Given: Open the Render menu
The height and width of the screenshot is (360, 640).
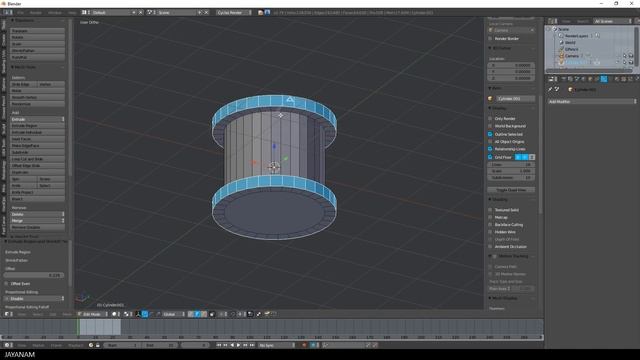Looking at the screenshot, I should [36, 12].
